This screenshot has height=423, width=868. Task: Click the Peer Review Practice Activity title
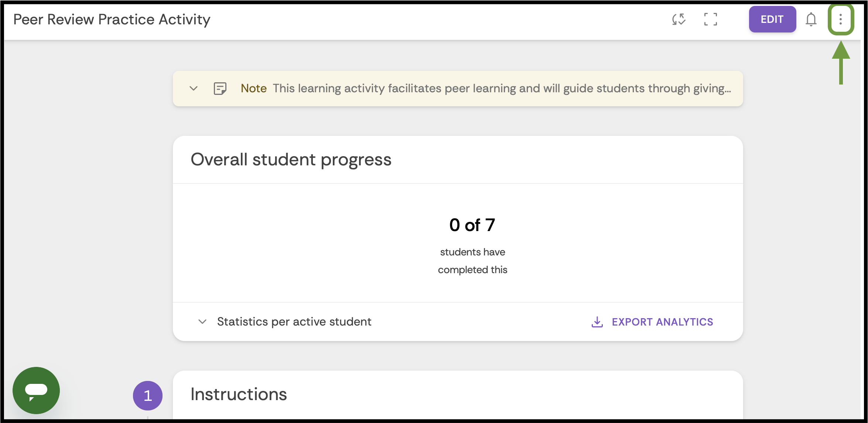click(112, 19)
